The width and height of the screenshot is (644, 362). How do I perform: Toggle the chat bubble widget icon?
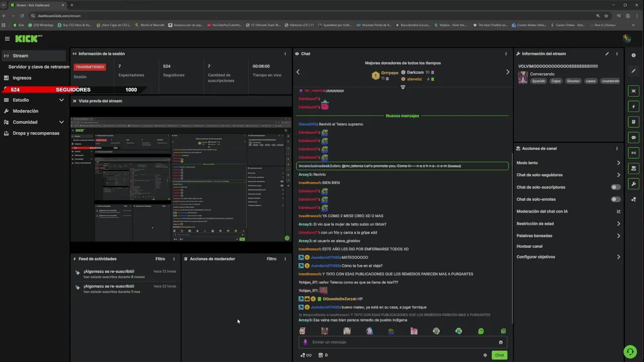click(x=633, y=137)
